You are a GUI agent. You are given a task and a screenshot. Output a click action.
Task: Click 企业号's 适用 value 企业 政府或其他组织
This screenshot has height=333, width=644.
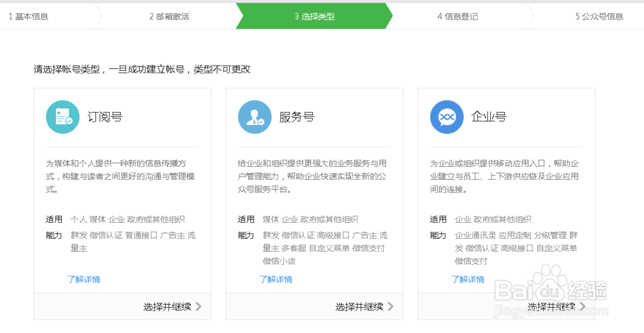click(493, 219)
